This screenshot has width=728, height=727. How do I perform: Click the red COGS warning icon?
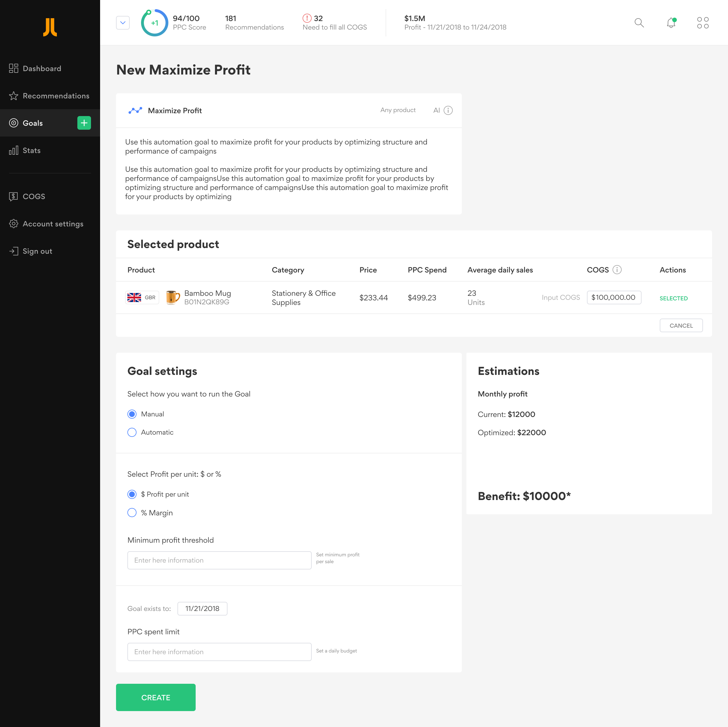(x=307, y=18)
